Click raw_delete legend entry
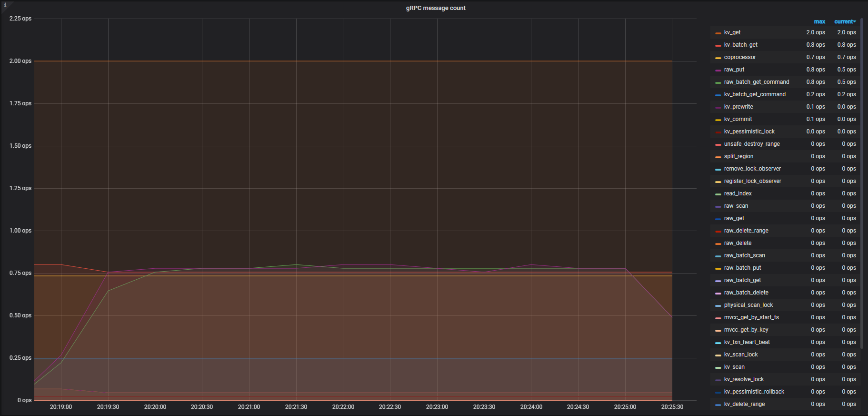This screenshot has width=868, height=416. pos(738,243)
